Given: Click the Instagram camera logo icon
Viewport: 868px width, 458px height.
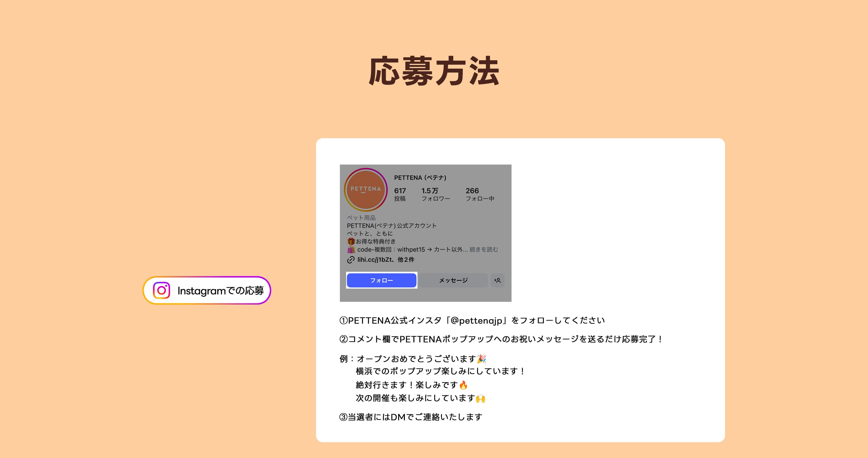Looking at the screenshot, I should 161,290.
